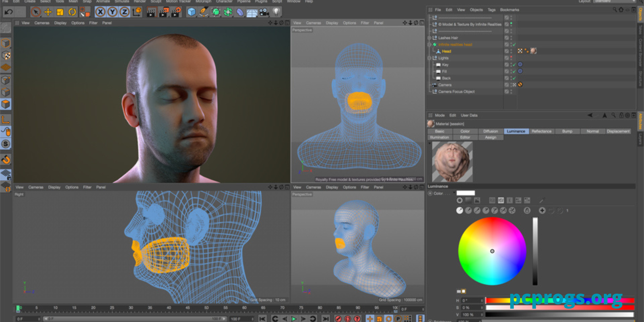Click the Floor environment icon
Screen dimensions: 644x322
pos(252,12)
